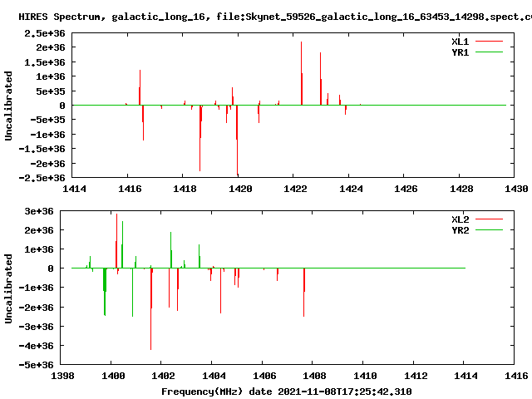This screenshot has height=399, width=532.
Task: Click the '1430' x-axis tick label
Action: [x=516, y=189]
